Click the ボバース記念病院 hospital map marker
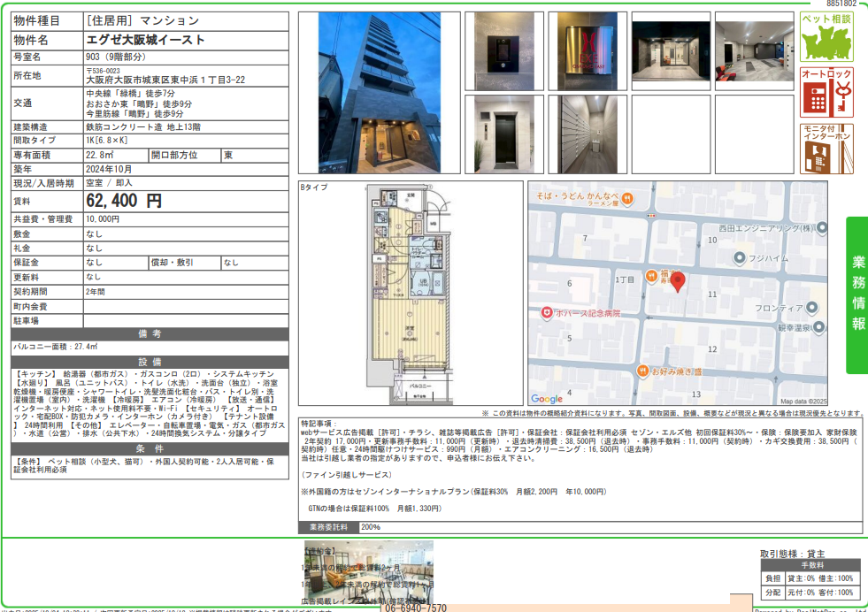 tap(547, 313)
